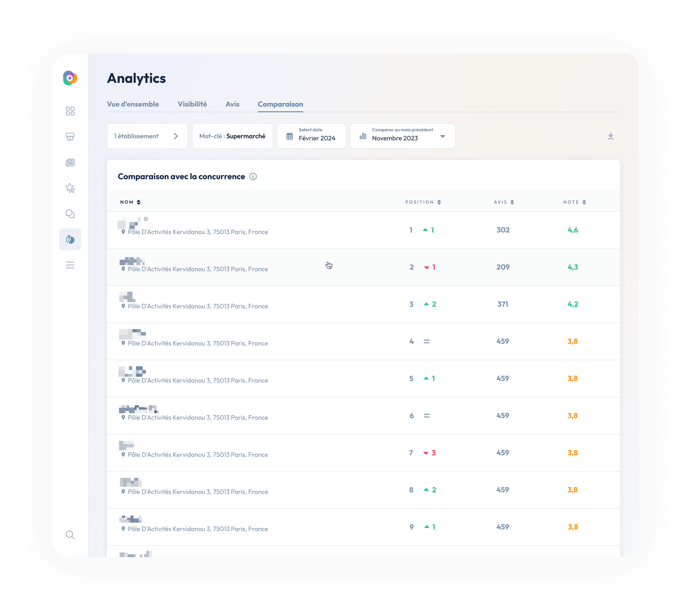691x616 pixels.
Task: Click the green up arrow in row position 3
Action: (x=426, y=304)
